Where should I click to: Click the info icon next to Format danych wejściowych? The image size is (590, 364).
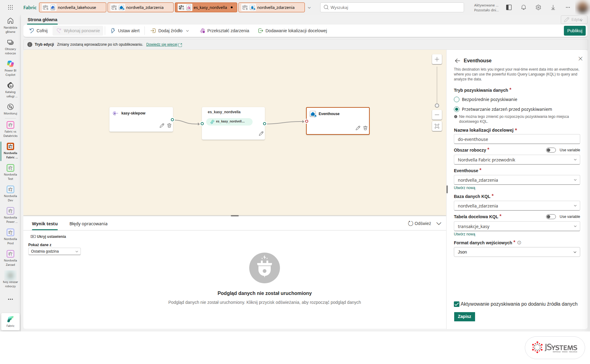[x=519, y=243]
